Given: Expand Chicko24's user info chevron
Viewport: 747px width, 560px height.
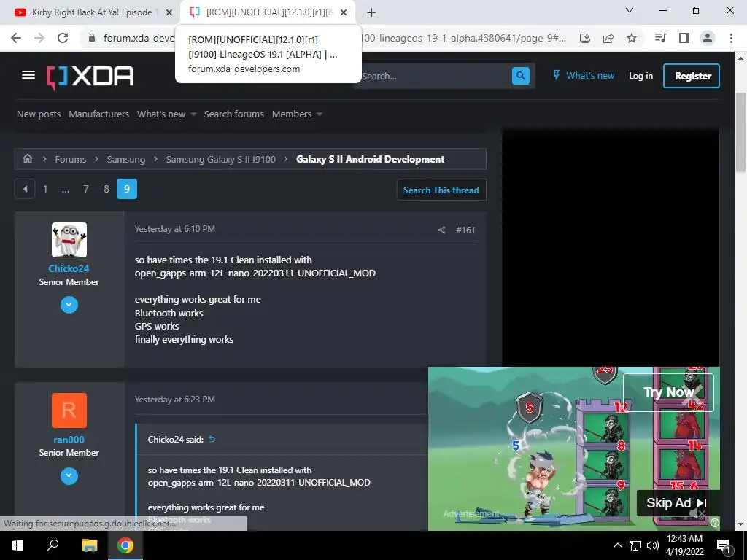Looking at the screenshot, I should 69,305.
